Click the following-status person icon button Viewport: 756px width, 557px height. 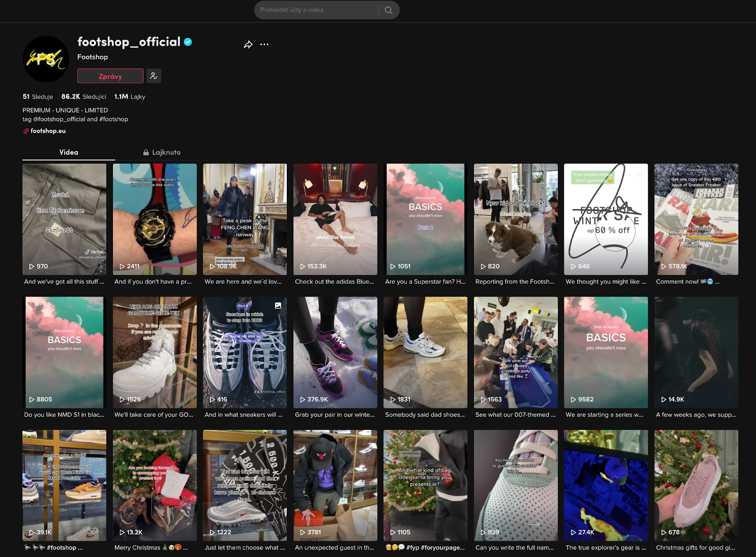click(154, 76)
